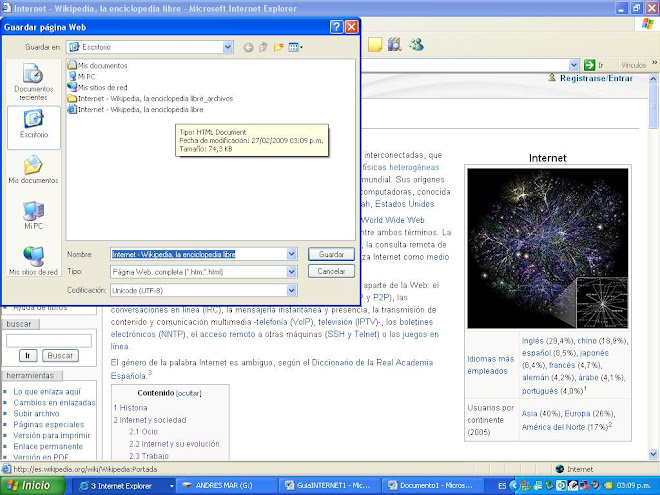Expand the Codificación encoding dropdown
Image resolution: width=660 pixels, height=495 pixels.
coord(292,290)
